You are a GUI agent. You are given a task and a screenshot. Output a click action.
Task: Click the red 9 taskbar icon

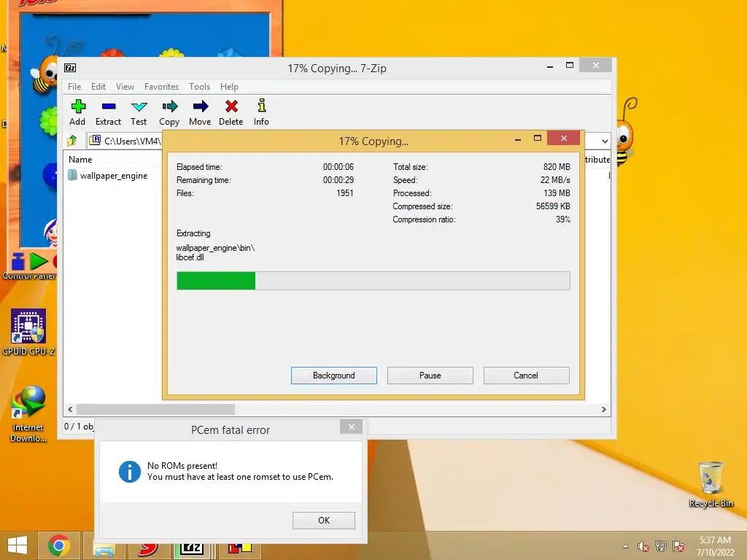click(148, 549)
